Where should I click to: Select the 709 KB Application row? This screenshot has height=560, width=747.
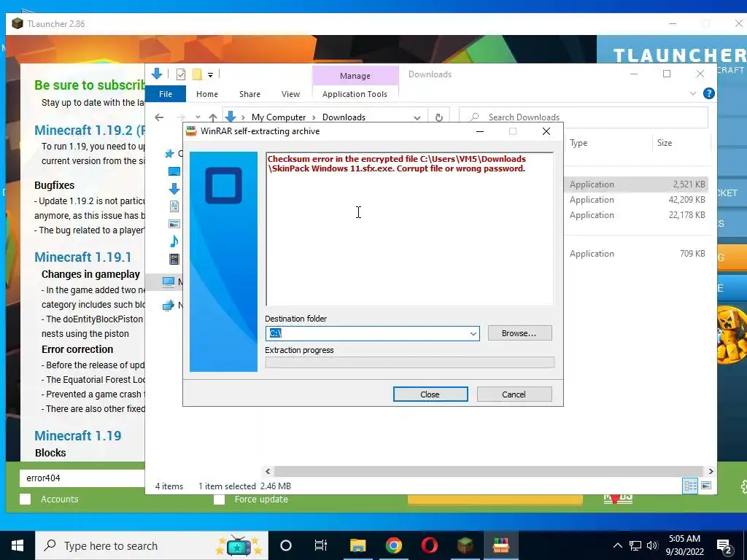(x=638, y=253)
